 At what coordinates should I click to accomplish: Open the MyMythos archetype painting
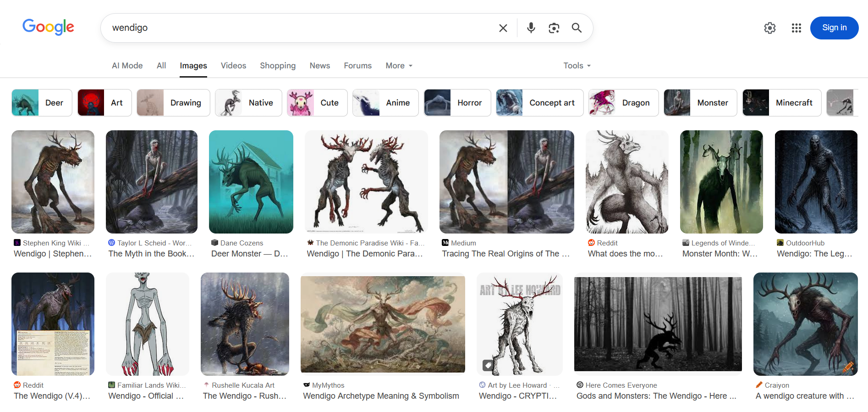click(383, 324)
